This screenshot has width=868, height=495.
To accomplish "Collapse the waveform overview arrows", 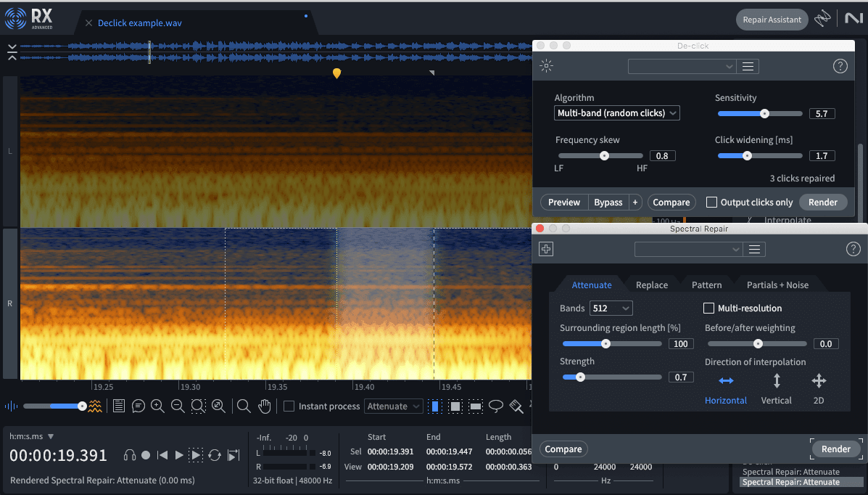I will coord(12,52).
